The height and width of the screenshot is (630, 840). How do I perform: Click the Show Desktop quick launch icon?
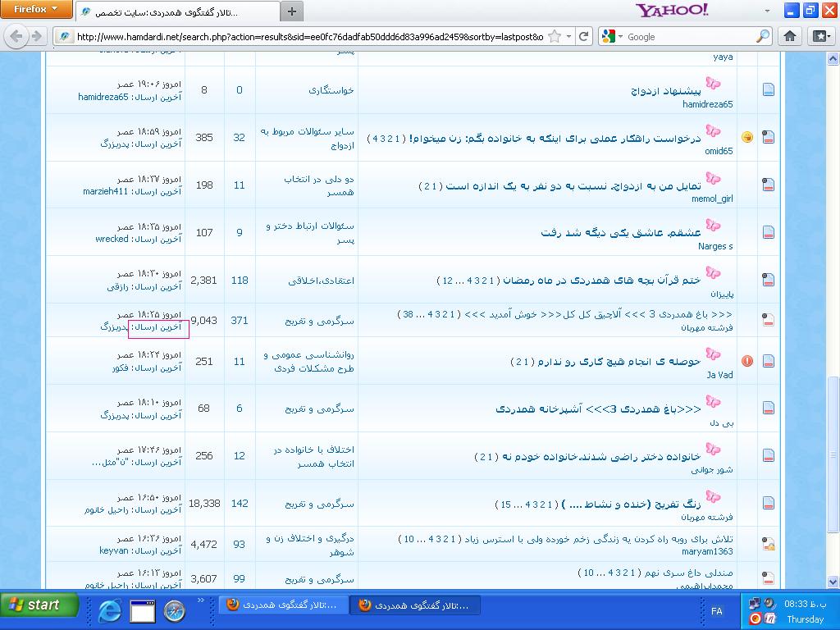click(143, 611)
